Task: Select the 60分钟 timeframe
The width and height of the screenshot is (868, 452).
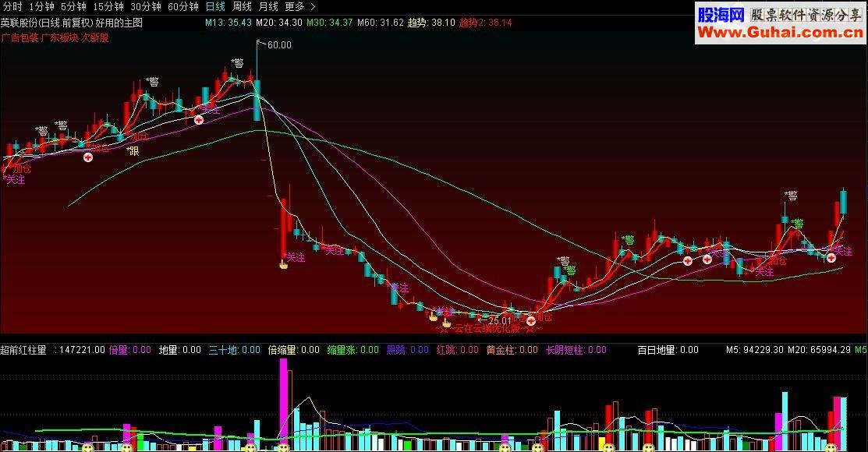Action: (183, 7)
